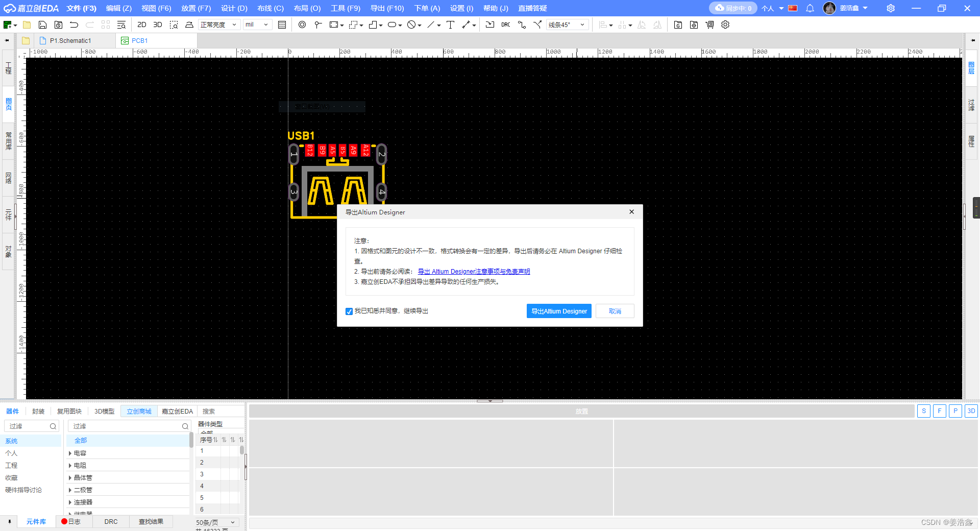Toggle the F view button

(939, 411)
